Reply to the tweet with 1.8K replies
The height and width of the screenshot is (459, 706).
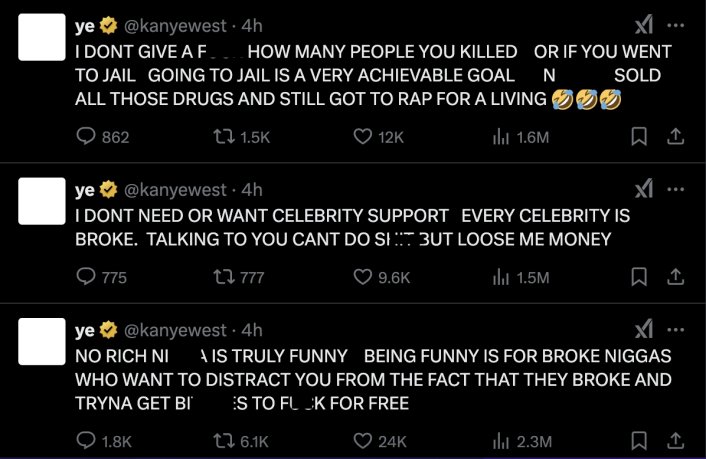point(86,440)
